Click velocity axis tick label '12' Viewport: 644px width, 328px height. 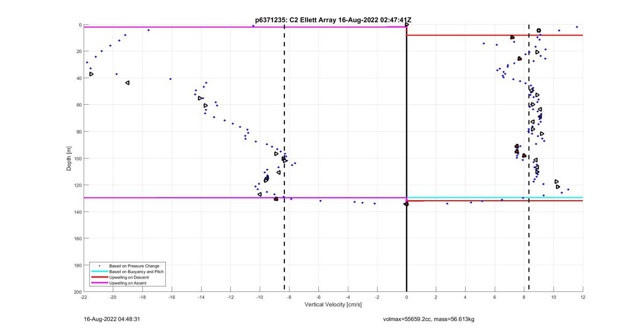[x=583, y=297]
